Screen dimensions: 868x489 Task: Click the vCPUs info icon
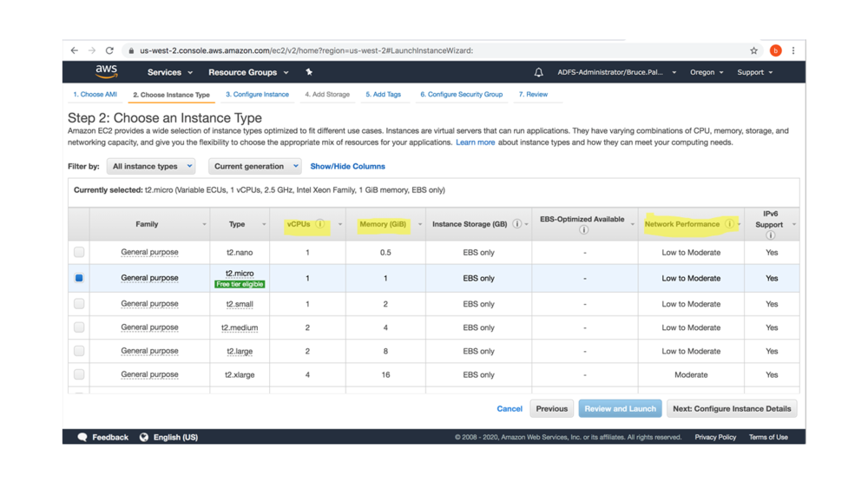click(320, 224)
